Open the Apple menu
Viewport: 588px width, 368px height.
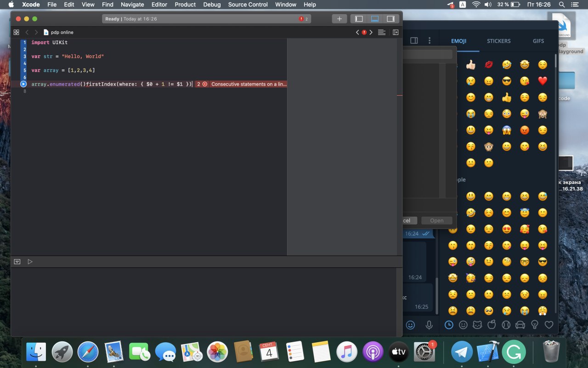tap(11, 5)
